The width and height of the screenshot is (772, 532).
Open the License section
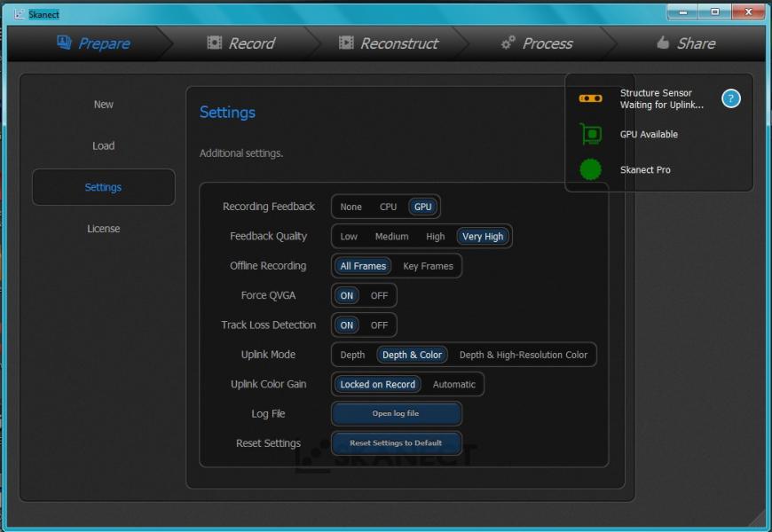click(103, 228)
